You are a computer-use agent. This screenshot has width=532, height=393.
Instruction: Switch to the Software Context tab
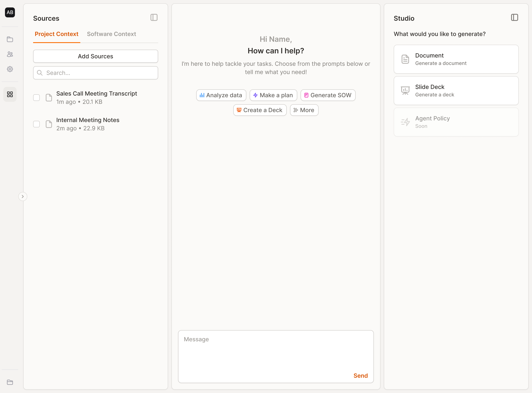[x=111, y=34]
